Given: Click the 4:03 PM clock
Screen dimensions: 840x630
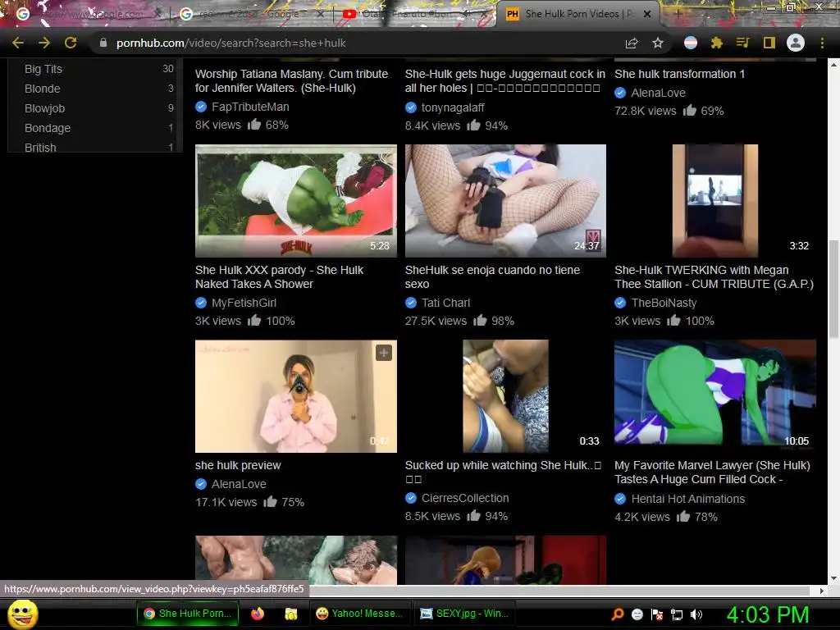Looking at the screenshot, I should [x=768, y=614].
